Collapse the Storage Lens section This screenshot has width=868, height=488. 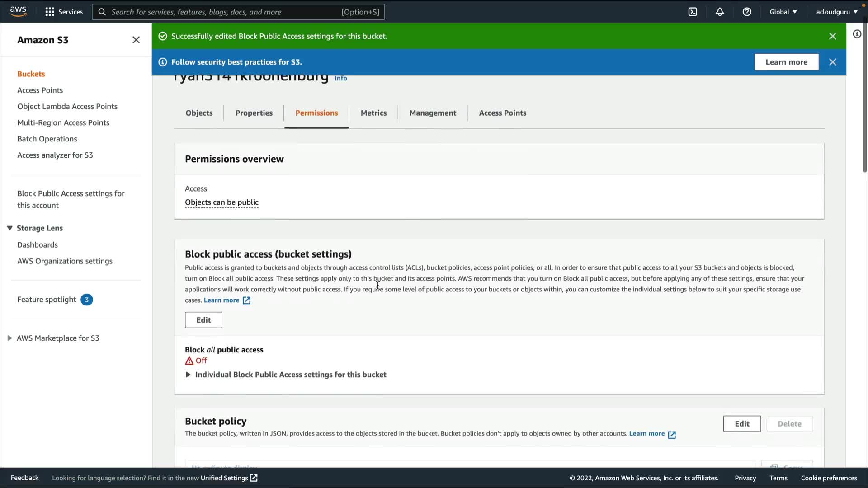pos(9,228)
